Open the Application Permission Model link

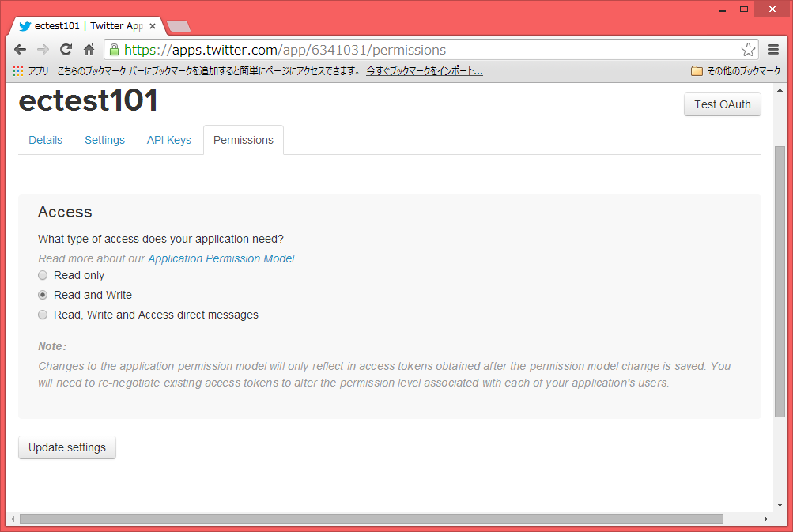(x=221, y=258)
